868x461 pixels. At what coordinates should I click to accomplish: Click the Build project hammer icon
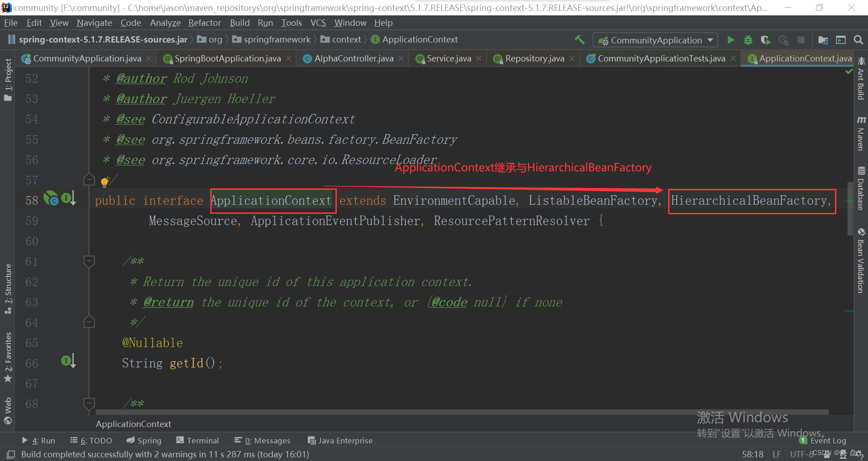coord(580,40)
